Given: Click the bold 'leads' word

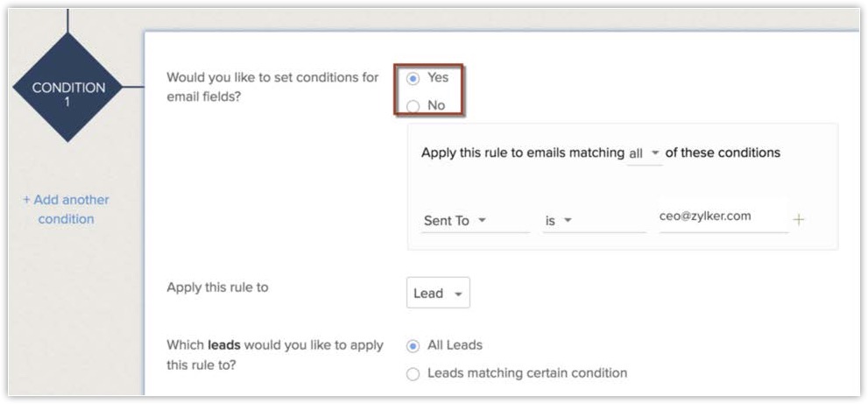Looking at the screenshot, I should point(224,345).
